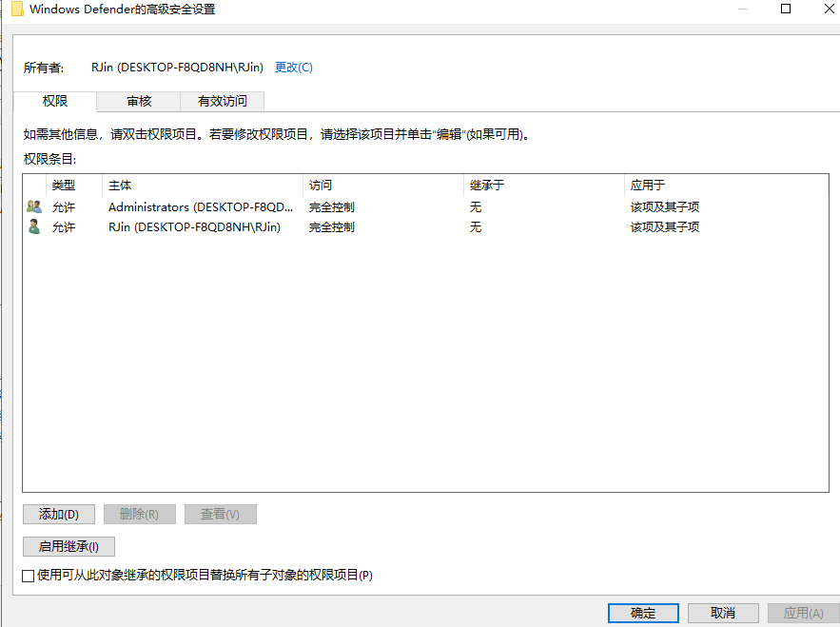Select the Administrators (DESKTOP-F8QD... entry
The width and height of the screenshot is (840, 627).
click(425, 206)
